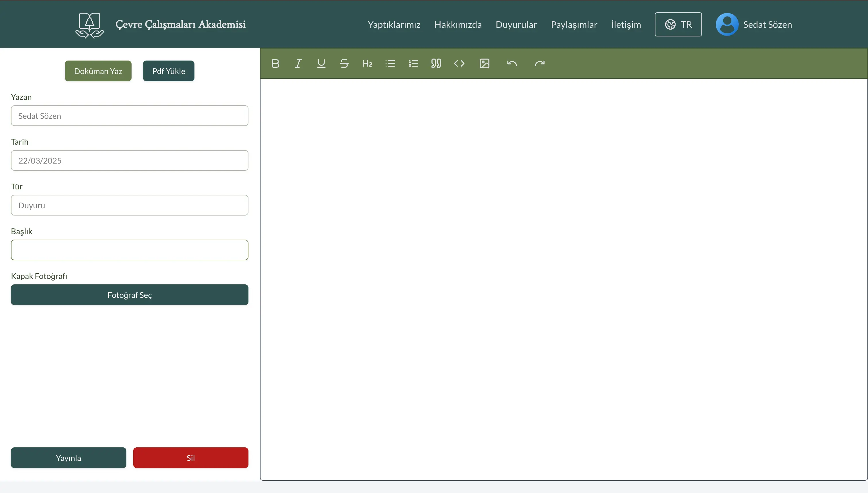The width and height of the screenshot is (868, 493).
Task: Open Duyurular page
Action: coord(516,25)
